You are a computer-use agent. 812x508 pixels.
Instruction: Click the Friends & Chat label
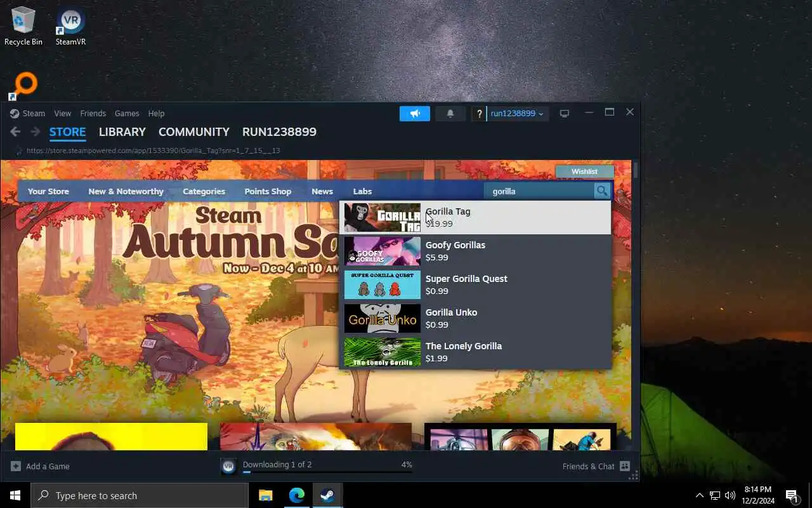(x=588, y=466)
